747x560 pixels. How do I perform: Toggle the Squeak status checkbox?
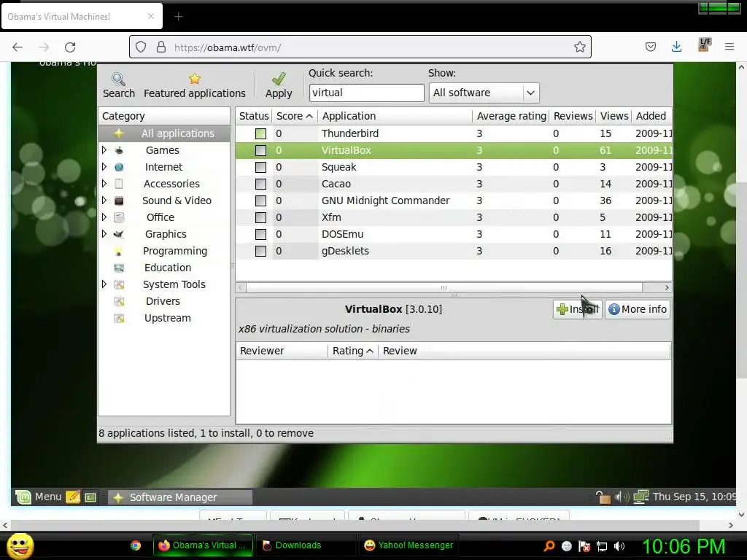pyautogui.click(x=260, y=167)
